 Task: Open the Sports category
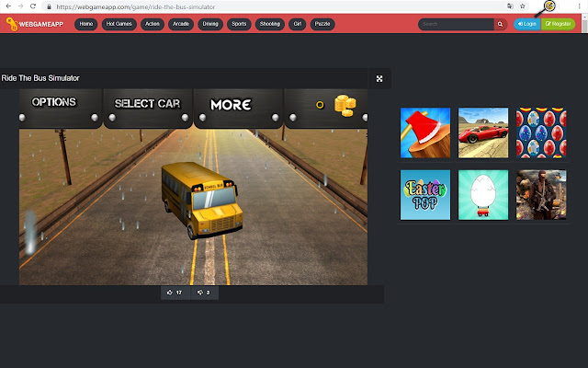coord(239,24)
